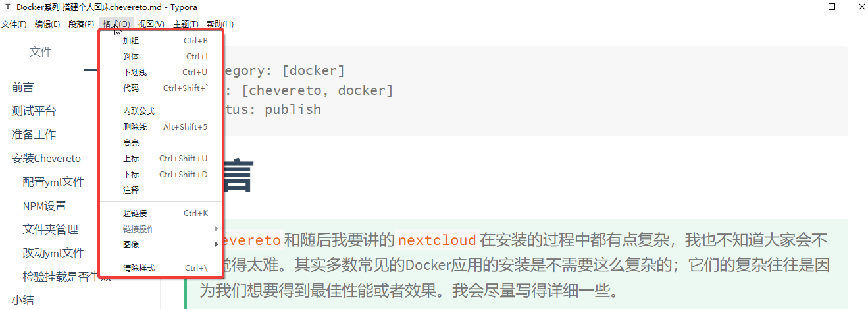Switch to the 文件 sidebar tab

tap(40, 52)
